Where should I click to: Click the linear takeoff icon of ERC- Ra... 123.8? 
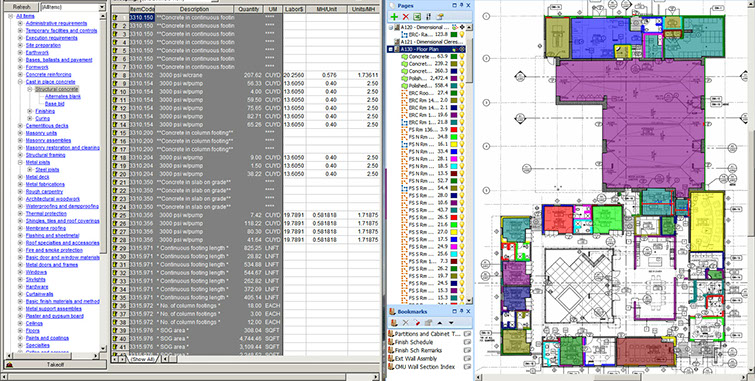(404, 35)
